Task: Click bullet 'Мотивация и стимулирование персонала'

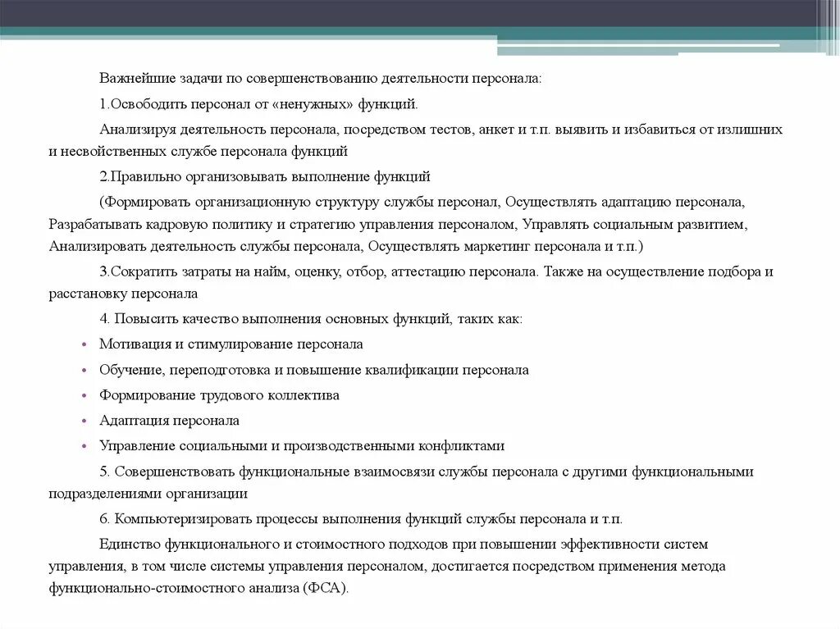Action: click(231, 344)
